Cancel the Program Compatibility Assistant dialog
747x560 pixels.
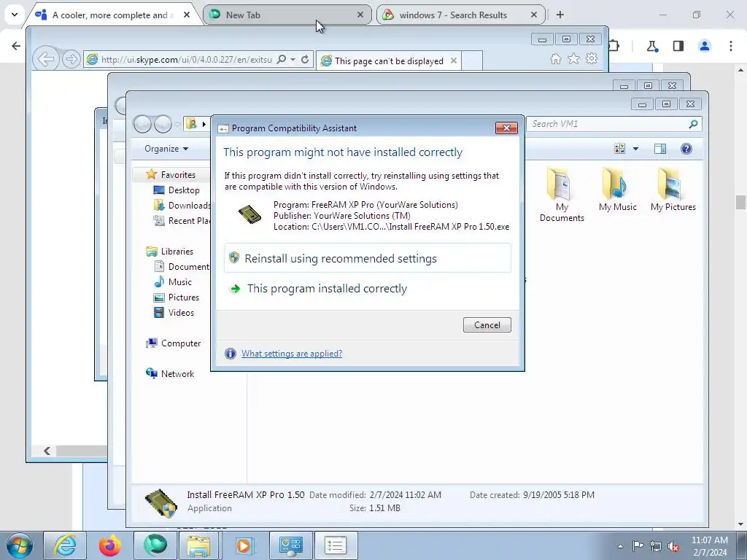click(487, 324)
